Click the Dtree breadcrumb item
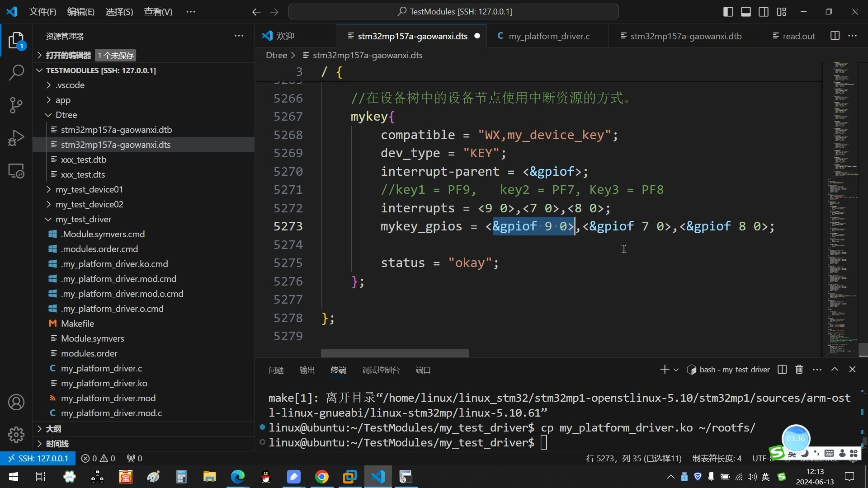The height and width of the screenshot is (488, 868). click(276, 55)
